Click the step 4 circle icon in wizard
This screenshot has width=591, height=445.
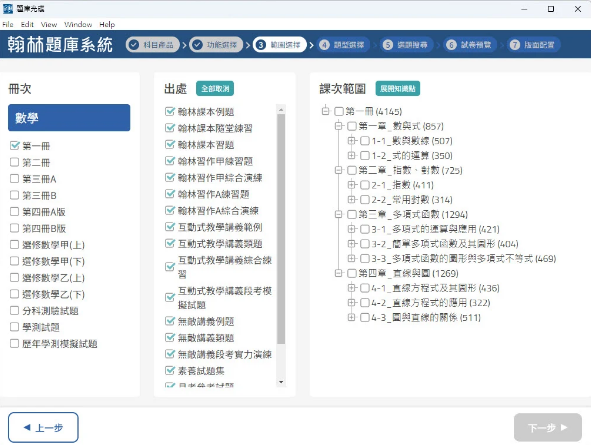(x=324, y=45)
